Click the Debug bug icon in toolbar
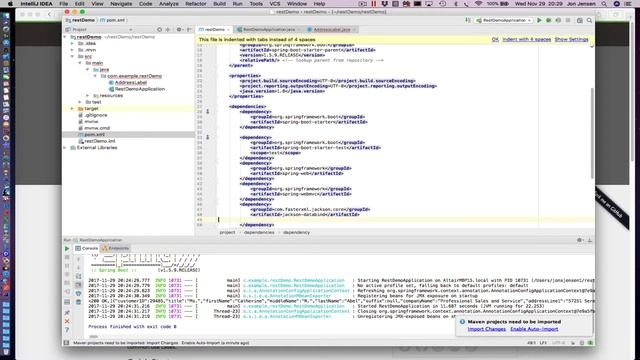The height and width of the screenshot is (360, 640). pos(549,20)
